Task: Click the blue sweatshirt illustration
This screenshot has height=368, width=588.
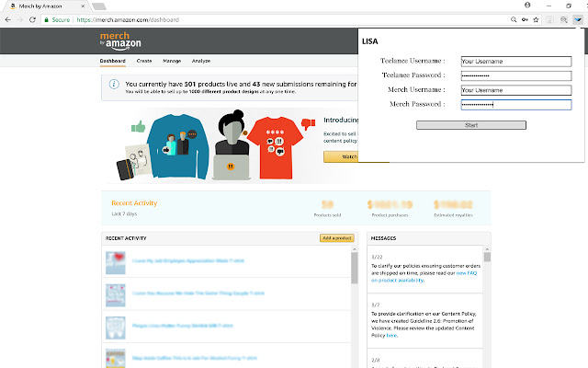Action: tap(177, 146)
